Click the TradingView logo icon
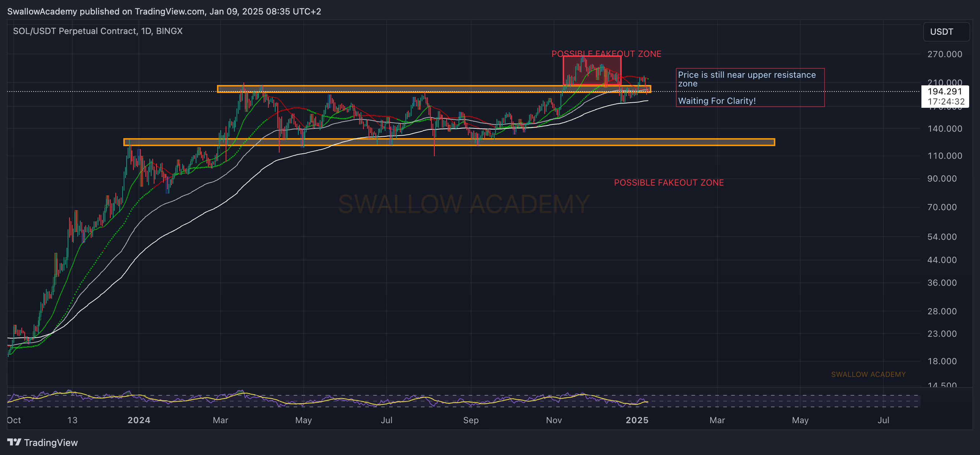This screenshot has width=980, height=455. [x=14, y=442]
